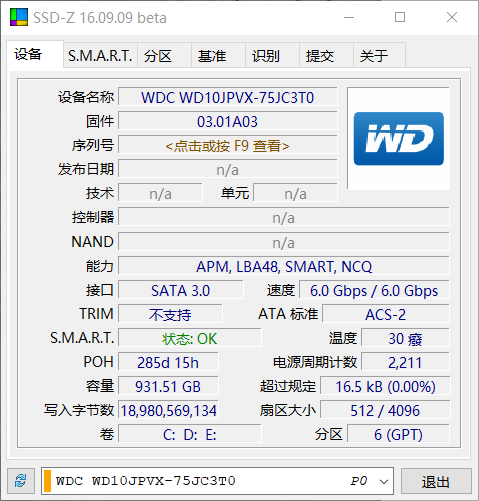The width and height of the screenshot is (479, 501).
Task: Click the device name field WDC WD10JPVX-75JC3T0
Action: (x=228, y=97)
